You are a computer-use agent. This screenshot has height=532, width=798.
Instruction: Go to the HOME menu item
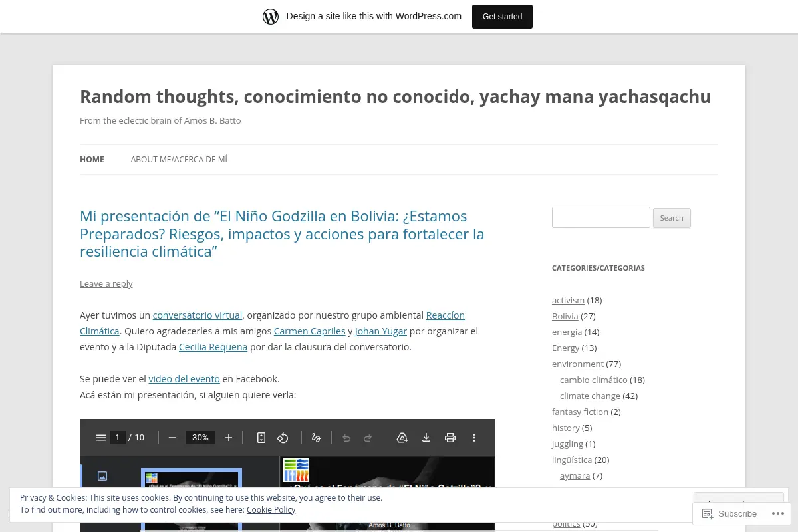[x=92, y=160]
